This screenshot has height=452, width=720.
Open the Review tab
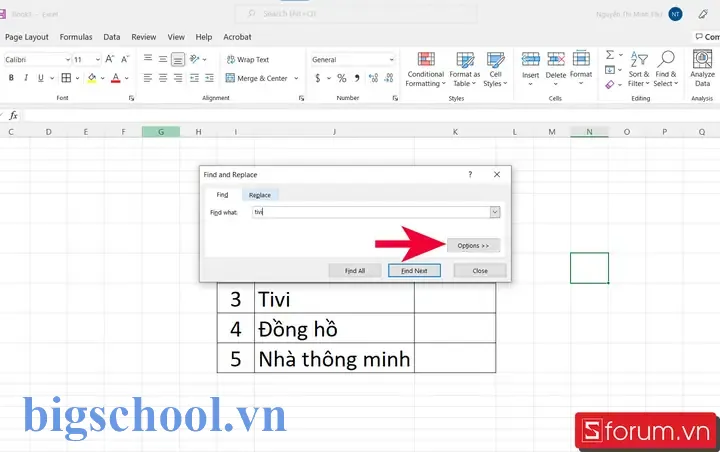[144, 37]
